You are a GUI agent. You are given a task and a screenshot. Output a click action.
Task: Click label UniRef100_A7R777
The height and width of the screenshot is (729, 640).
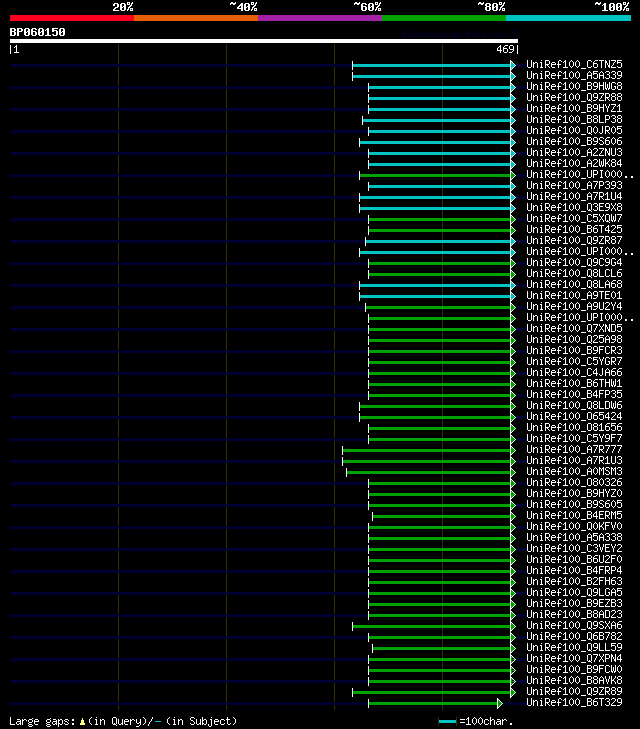tap(574, 450)
